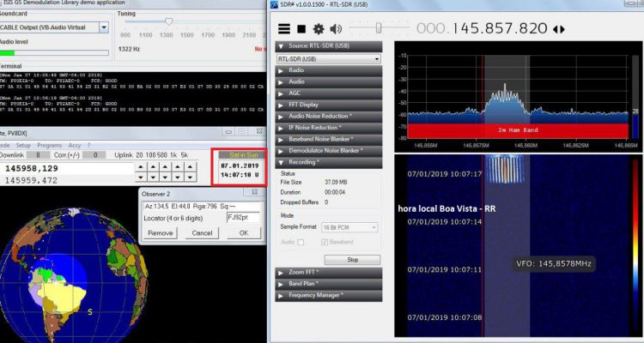Click Remove in Observer 2 dialog
644x343 pixels.
(x=161, y=233)
